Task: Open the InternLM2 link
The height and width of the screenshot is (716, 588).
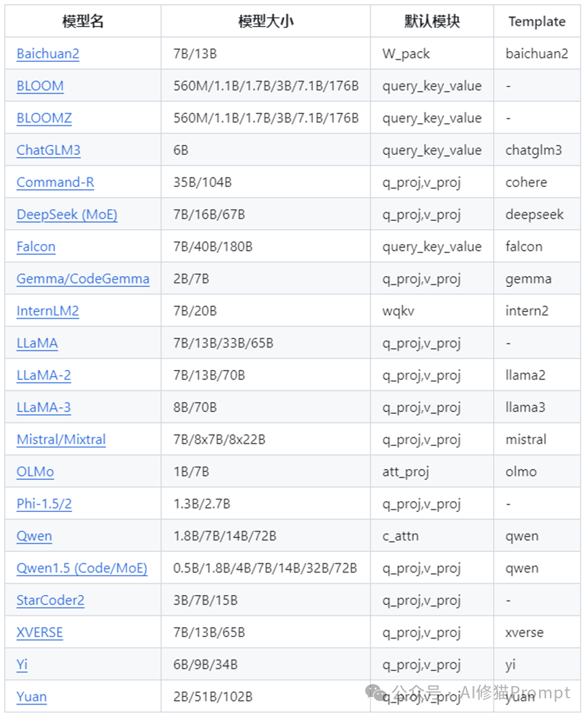Action: (x=48, y=311)
